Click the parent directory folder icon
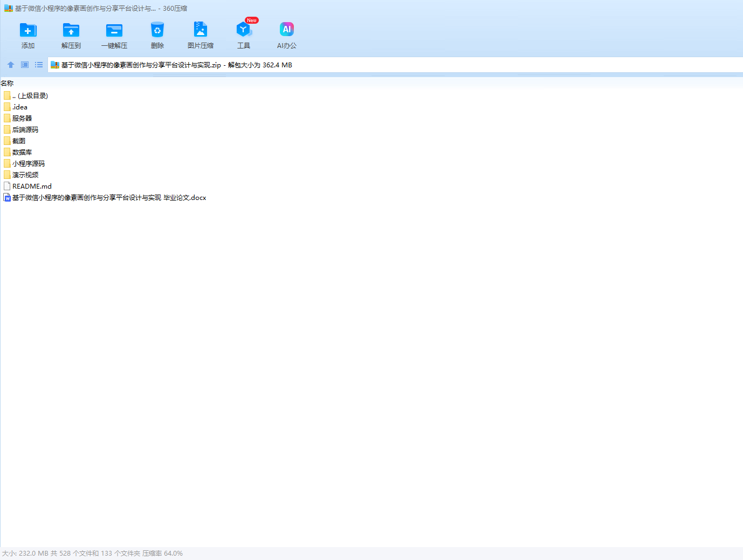Screen dimensions: 743x560 click(7, 95)
